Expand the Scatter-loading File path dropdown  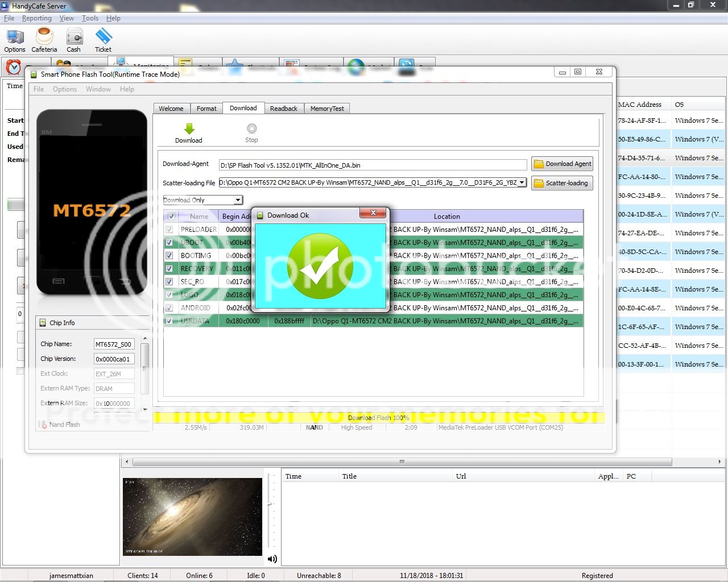click(522, 183)
